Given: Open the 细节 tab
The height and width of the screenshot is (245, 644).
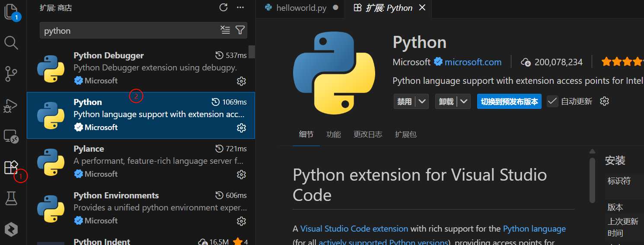Looking at the screenshot, I should [x=306, y=134].
